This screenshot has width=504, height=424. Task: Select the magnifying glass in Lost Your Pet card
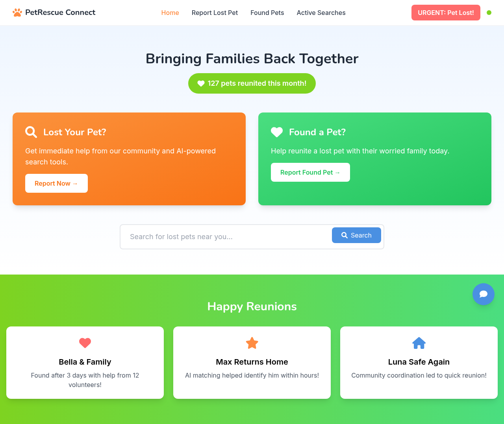coord(31,132)
